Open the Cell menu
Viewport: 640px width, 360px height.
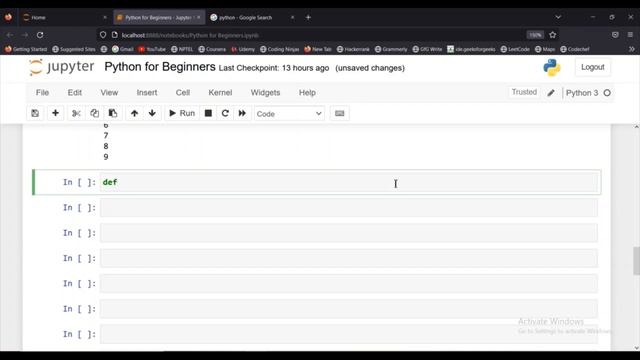(x=183, y=93)
